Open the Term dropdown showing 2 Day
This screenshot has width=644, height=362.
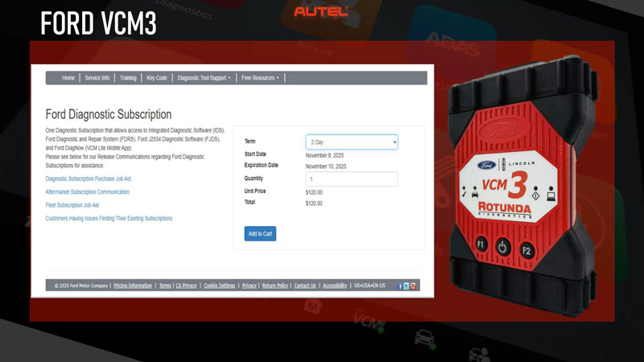352,142
